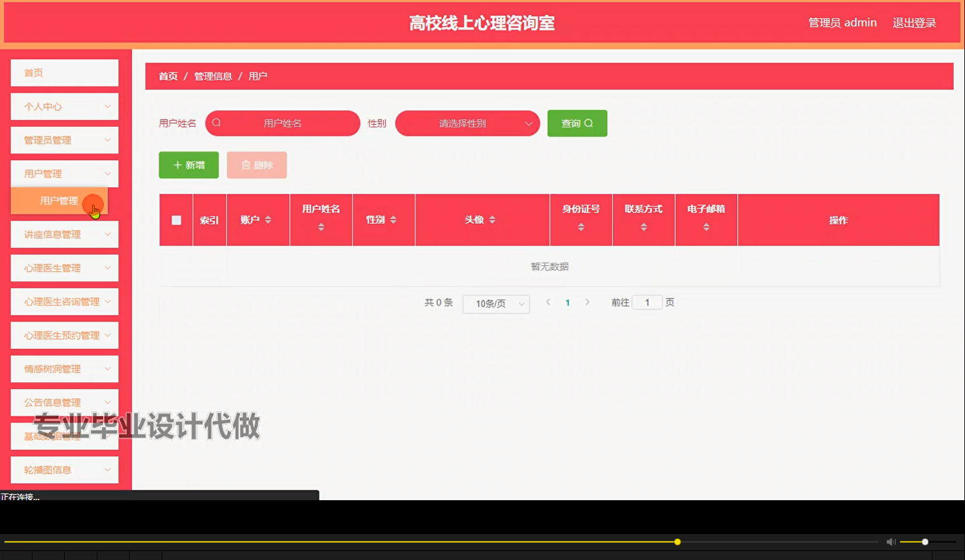Viewport: 965px width, 560px height.
Task: Click the plus icon on 新增 button
Action: pos(178,165)
